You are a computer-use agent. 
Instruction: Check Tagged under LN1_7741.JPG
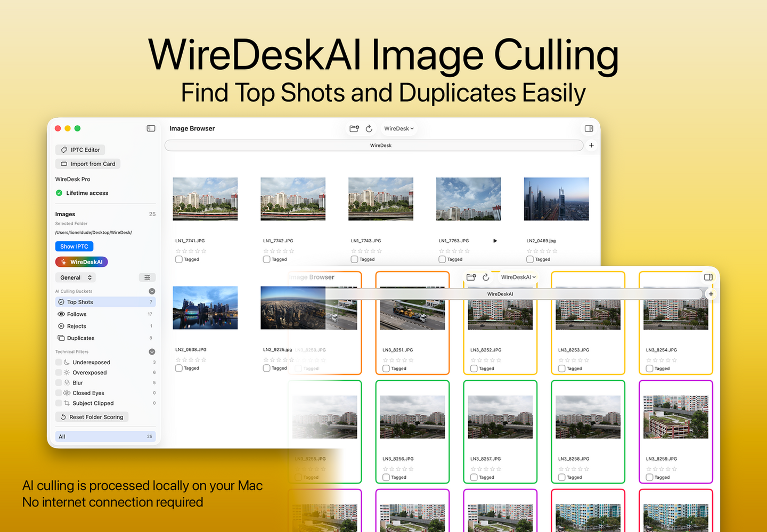coord(178,259)
